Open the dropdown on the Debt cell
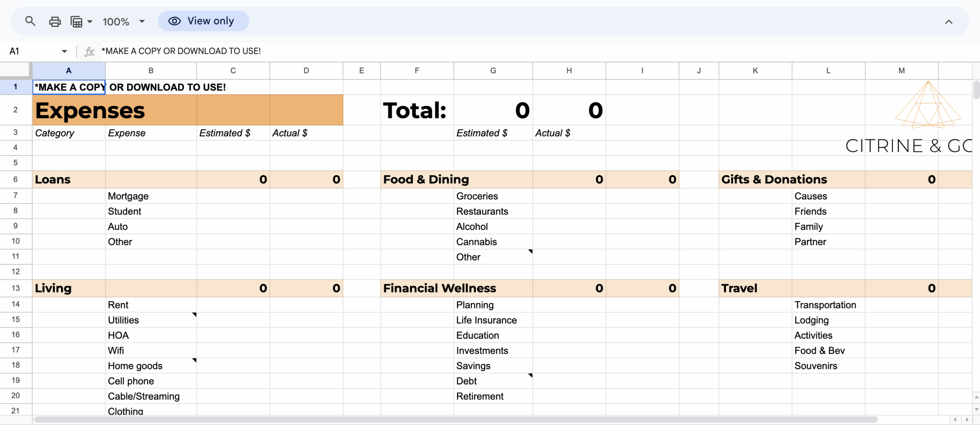This screenshot has width=980, height=425. click(530, 376)
